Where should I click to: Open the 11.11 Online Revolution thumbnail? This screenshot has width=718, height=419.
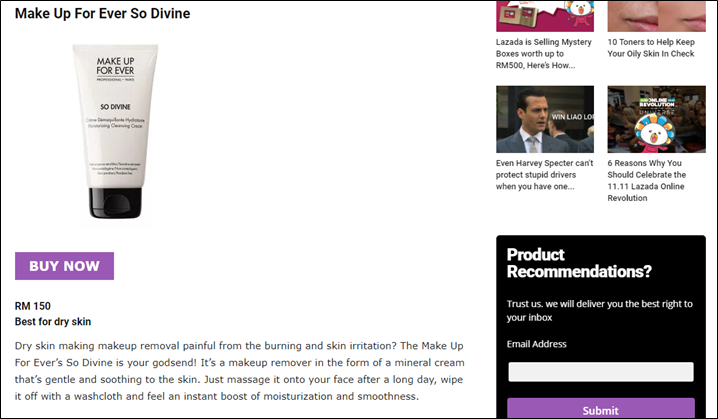click(x=657, y=119)
